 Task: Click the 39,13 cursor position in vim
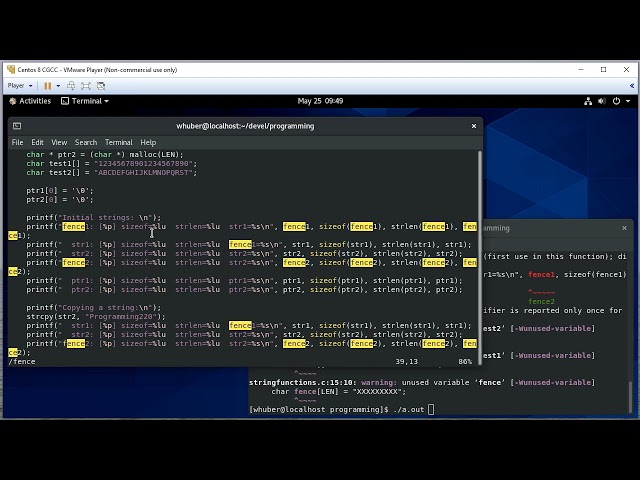click(x=406, y=362)
